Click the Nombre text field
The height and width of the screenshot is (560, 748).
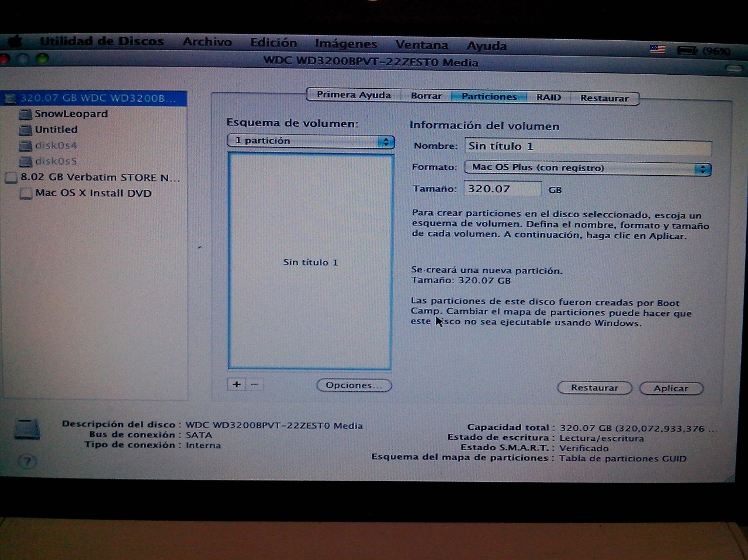click(588, 147)
